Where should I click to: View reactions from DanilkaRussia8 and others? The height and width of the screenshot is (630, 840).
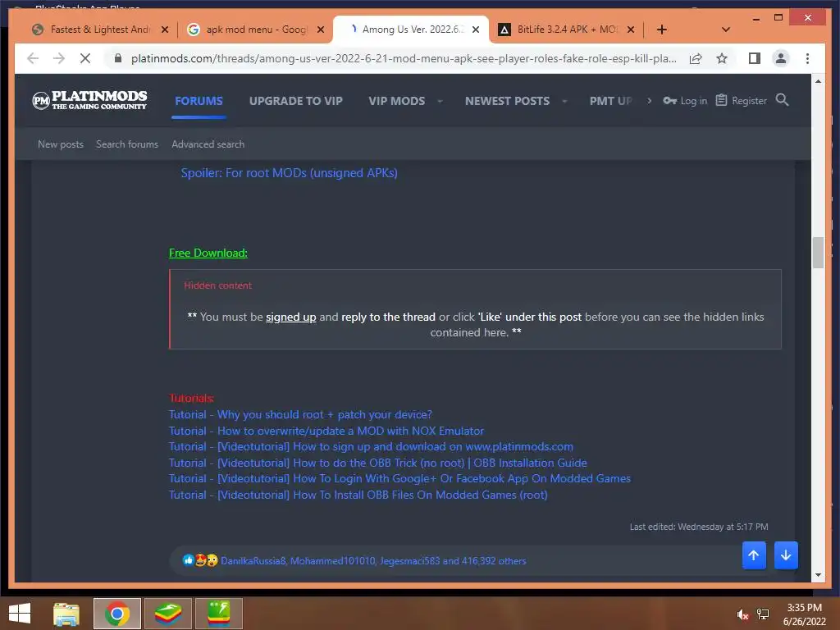tap(373, 561)
